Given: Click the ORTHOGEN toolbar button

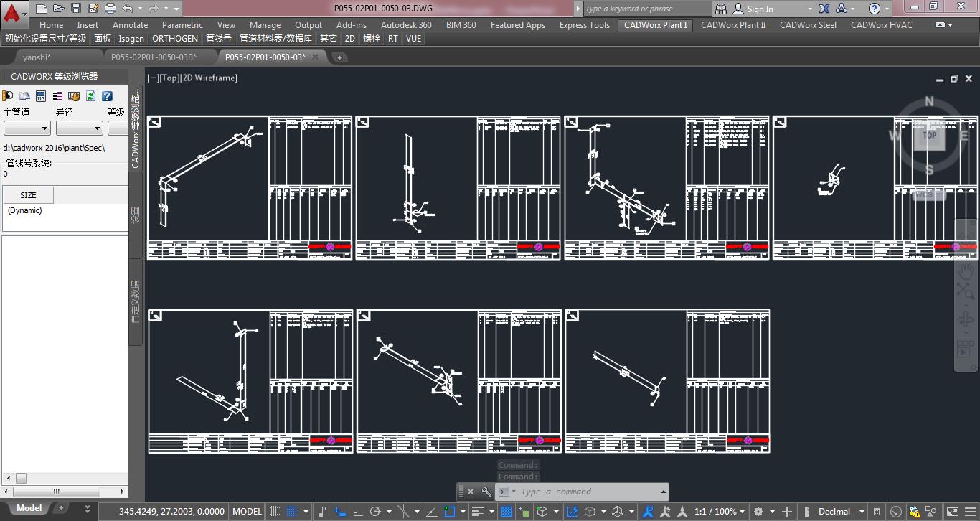Looking at the screenshot, I should coord(175,39).
